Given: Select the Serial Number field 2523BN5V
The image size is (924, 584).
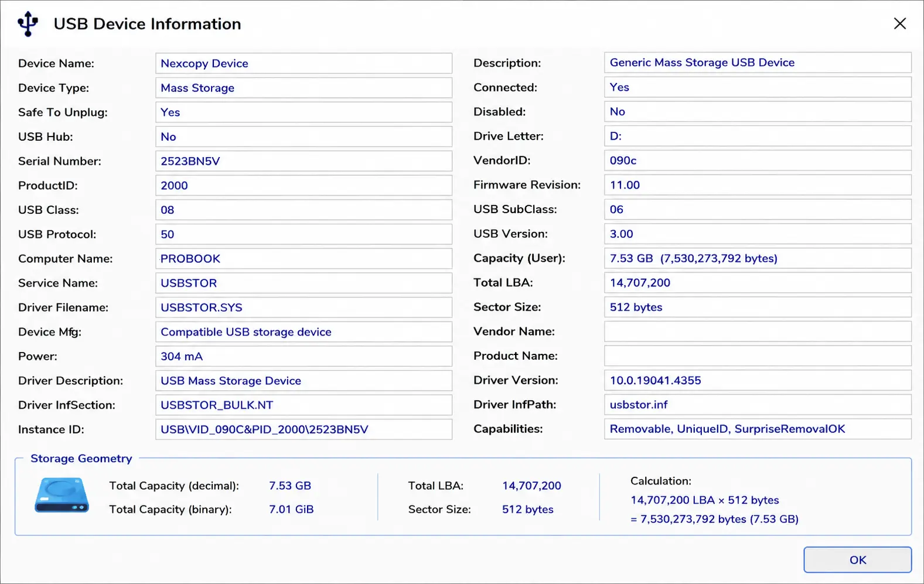Looking at the screenshot, I should pyautogui.click(x=304, y=161).
